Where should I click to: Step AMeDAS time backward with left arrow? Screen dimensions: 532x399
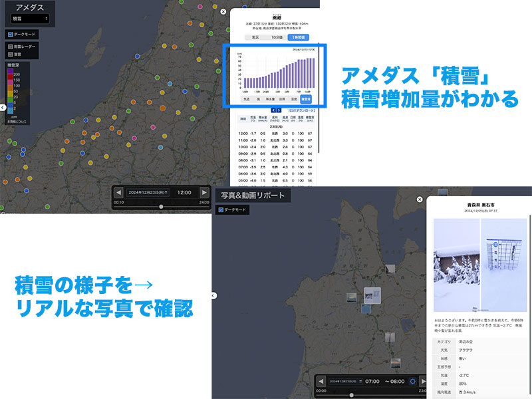[x=118, y=192]
